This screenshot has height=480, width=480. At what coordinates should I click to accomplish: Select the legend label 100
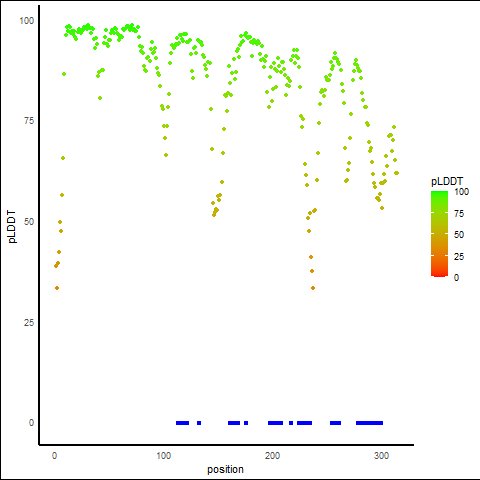[462, 192]
